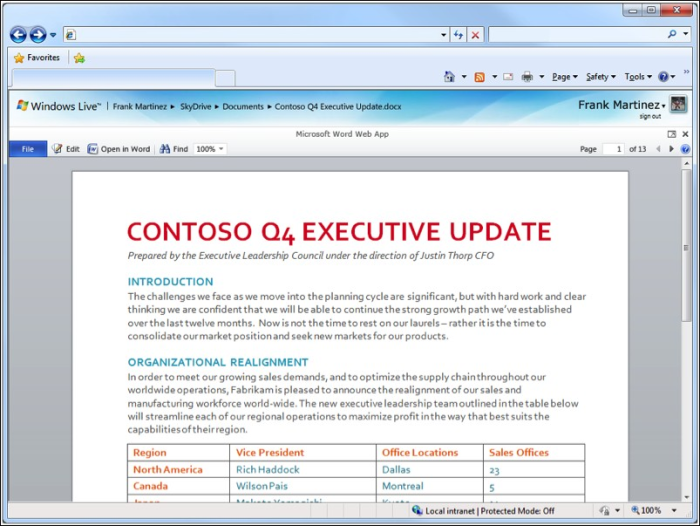Click the RSS feeds icon
The image size is (700, 526).
479,77
